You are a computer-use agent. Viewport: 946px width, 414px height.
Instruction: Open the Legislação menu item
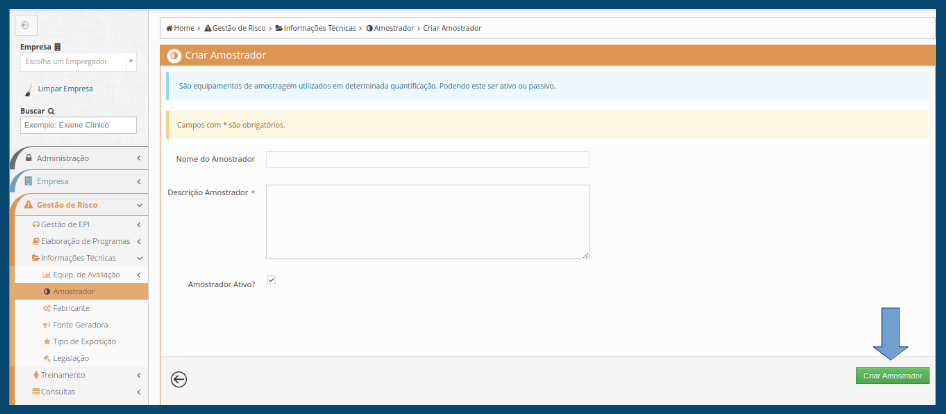pos(71,358)
